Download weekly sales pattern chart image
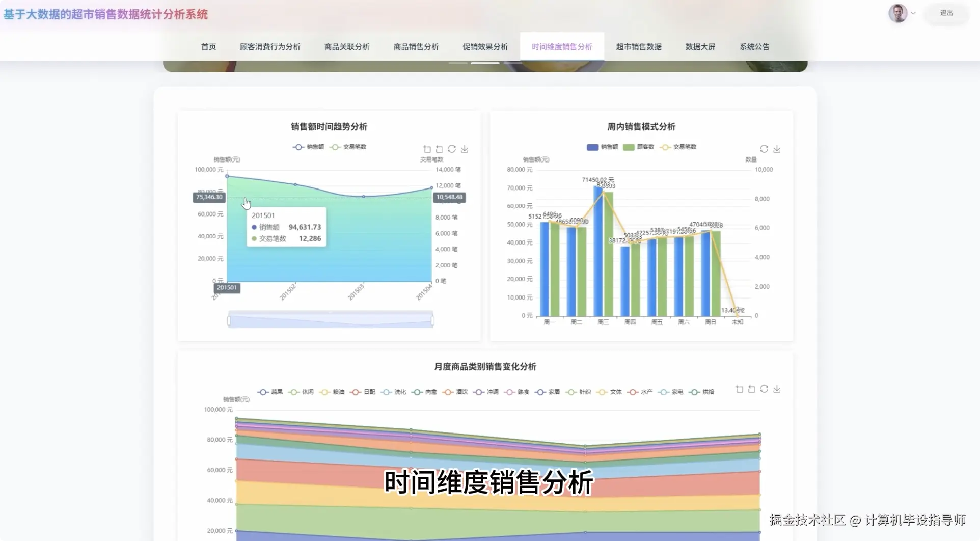 click(777, 149)
